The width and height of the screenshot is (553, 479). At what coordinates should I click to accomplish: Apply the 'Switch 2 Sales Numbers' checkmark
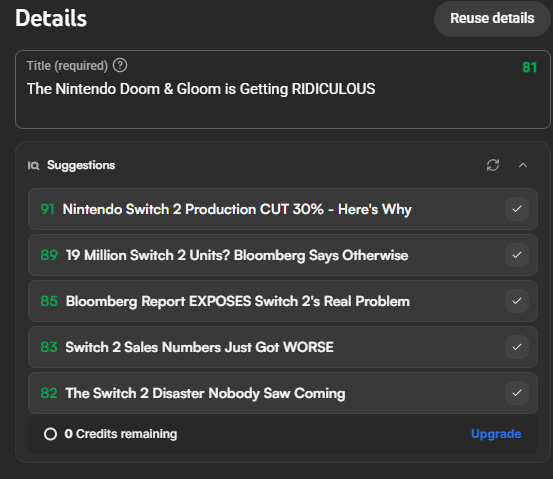coord(517,347)
